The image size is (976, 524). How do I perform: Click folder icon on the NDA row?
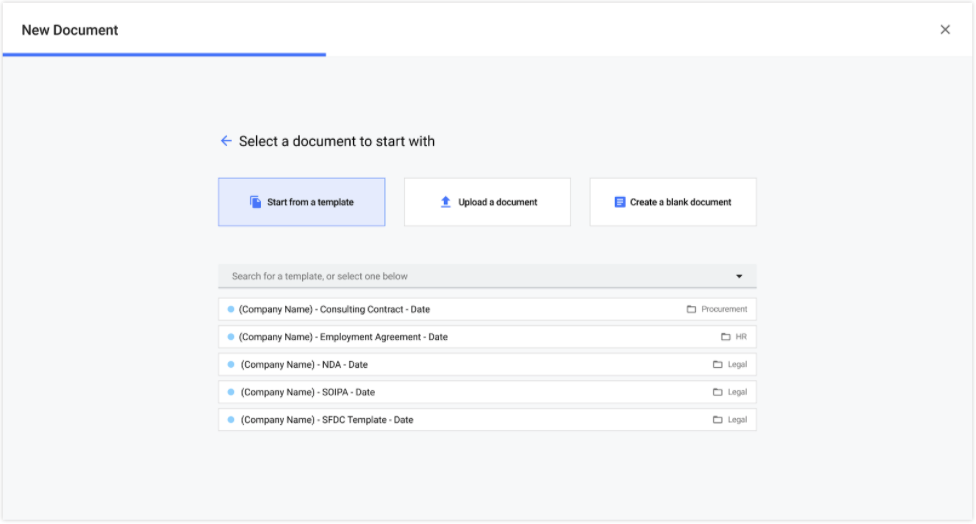717,365
